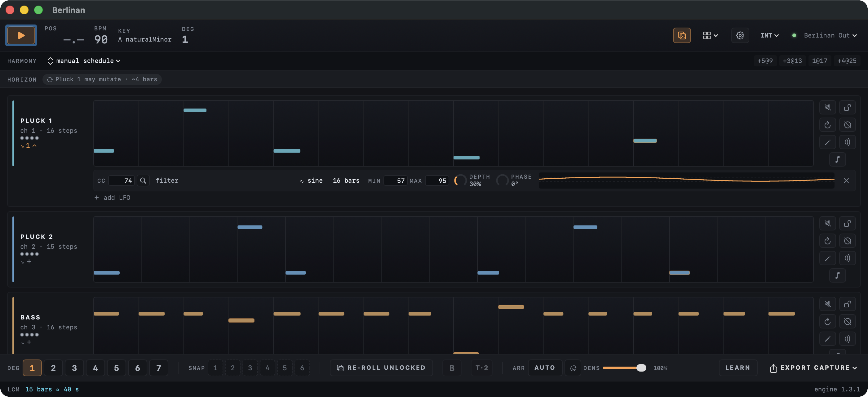This screenshot has height=397, width=868.
Task: Click the moon icon beside DENS
Action: coord(573,368)
